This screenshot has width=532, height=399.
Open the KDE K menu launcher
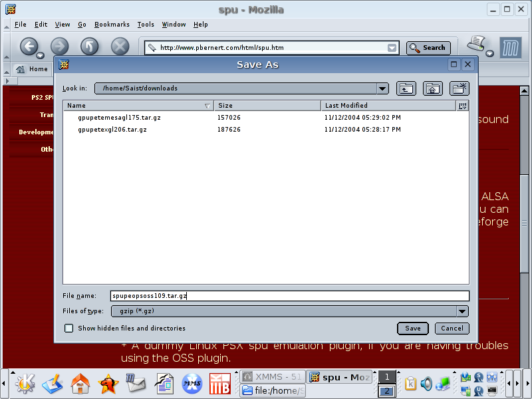pos(25,384)
